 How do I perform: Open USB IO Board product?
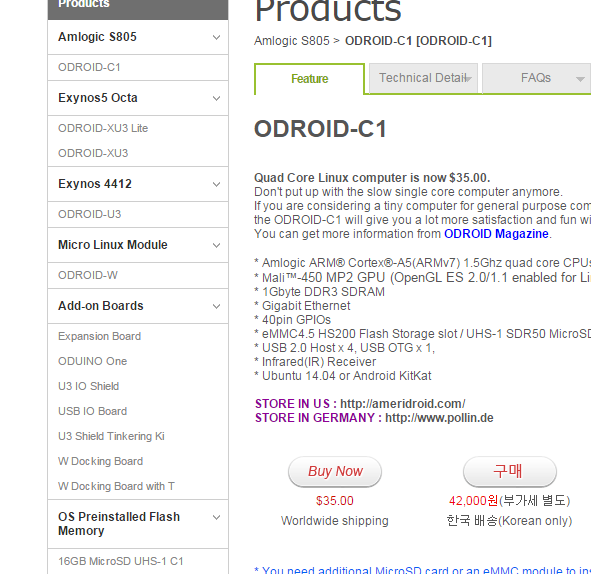click(x=92, y=411)
